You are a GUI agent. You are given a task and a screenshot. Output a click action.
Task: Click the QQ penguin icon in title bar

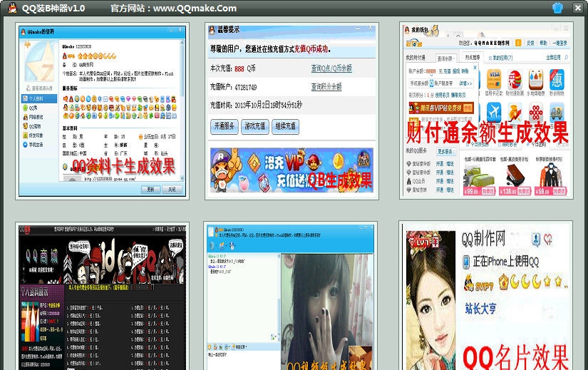tap(12, 8)
